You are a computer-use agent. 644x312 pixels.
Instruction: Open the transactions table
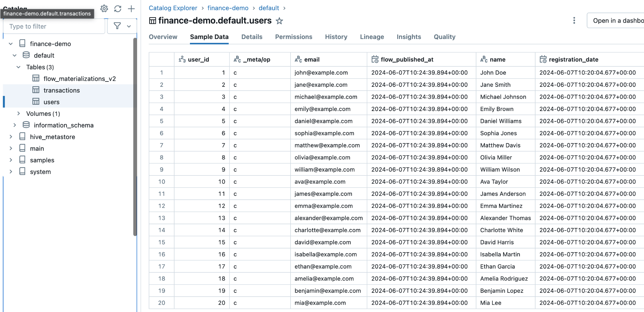[62, 90]
